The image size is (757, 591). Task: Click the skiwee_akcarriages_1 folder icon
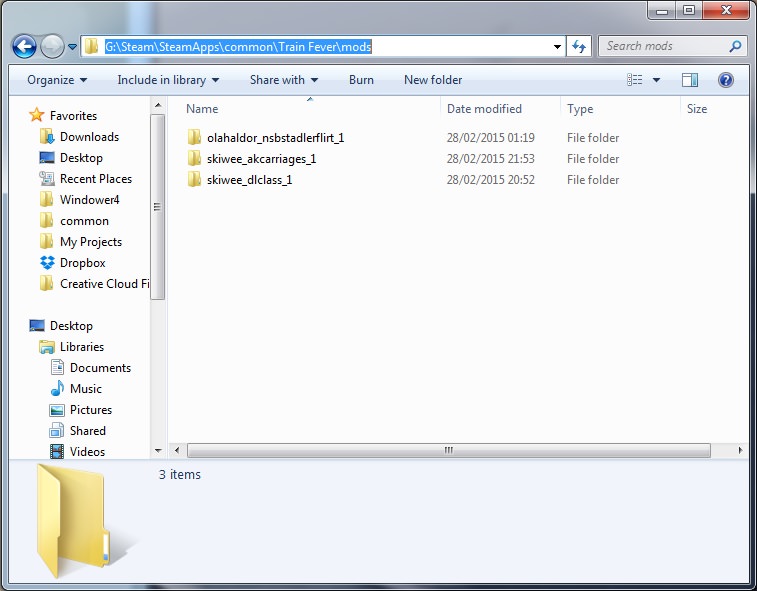(x=194, y=158)
